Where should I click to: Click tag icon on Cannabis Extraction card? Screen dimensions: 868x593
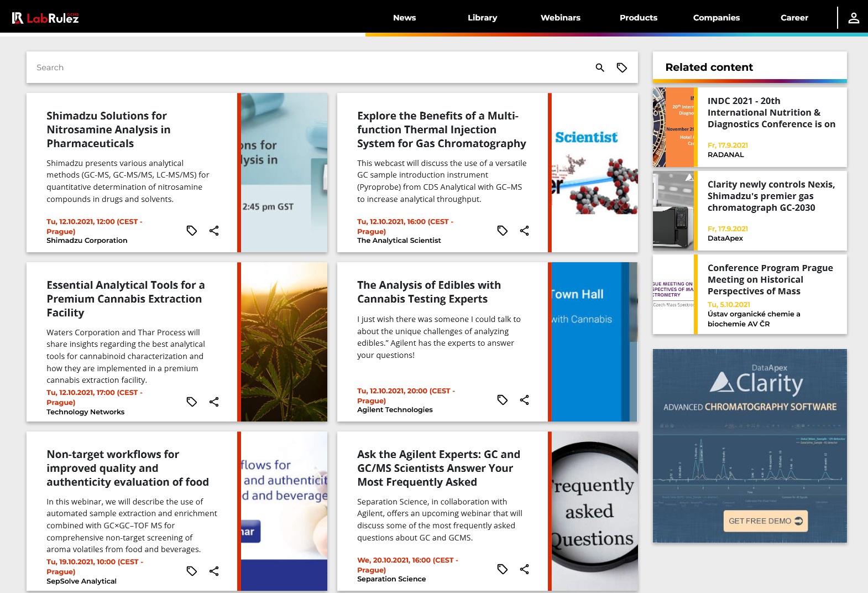[192, 402]
